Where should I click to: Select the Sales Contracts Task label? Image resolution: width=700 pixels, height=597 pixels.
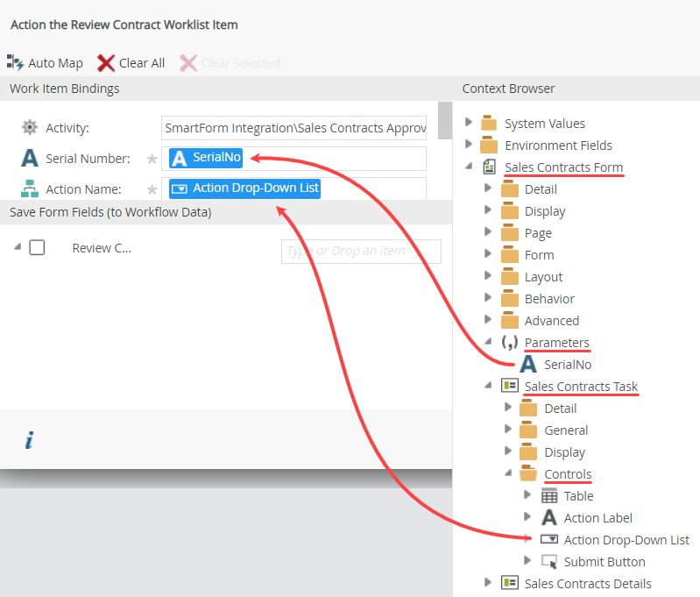581,387
